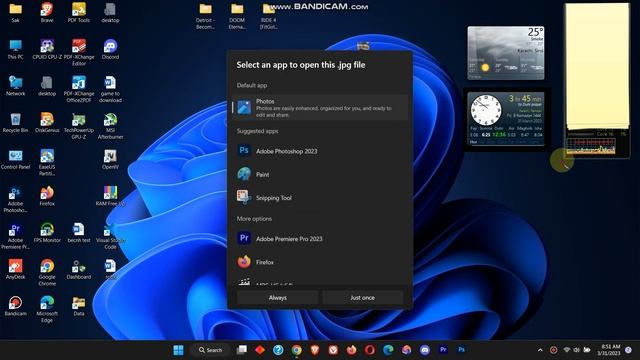Launch CPUID CPU-Z from the desktop
640x360 pixels.
47,49
